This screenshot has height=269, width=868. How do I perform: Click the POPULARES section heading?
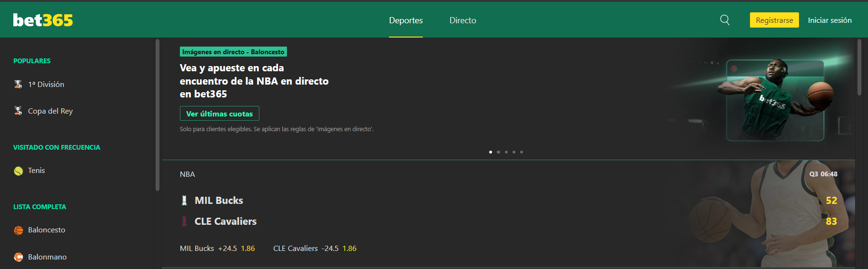tap(32, 61)
